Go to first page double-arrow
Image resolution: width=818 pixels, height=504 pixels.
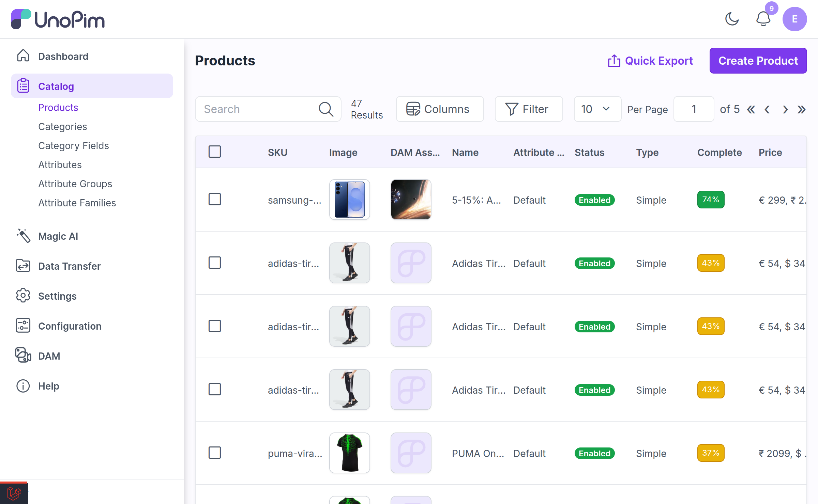tap(751, 109)
